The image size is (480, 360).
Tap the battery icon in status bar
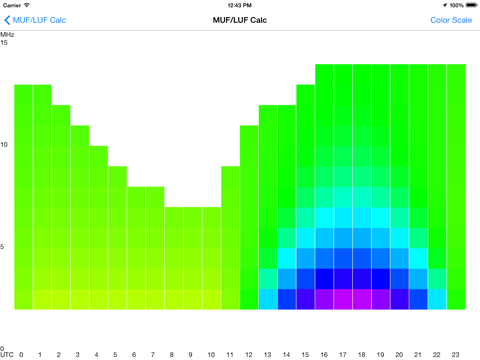coord(472,5)
